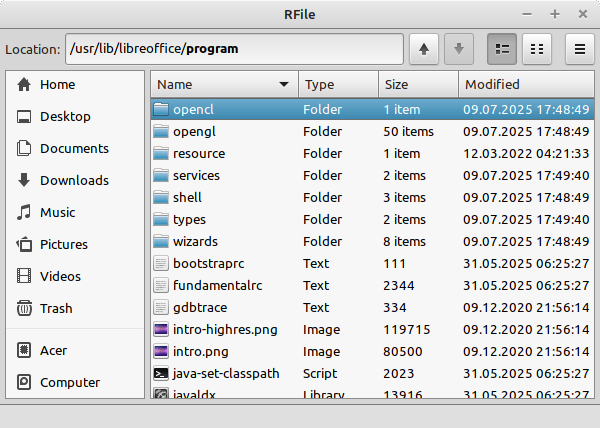600x428 pixels.
Task: Click the services folder name
Action: click(x=196, y=176)
